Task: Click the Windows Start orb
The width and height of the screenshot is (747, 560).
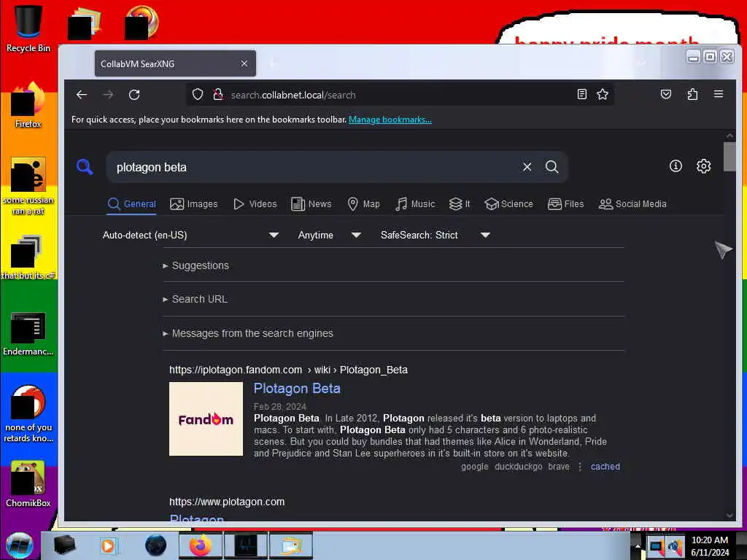Action: coord(20,545)
